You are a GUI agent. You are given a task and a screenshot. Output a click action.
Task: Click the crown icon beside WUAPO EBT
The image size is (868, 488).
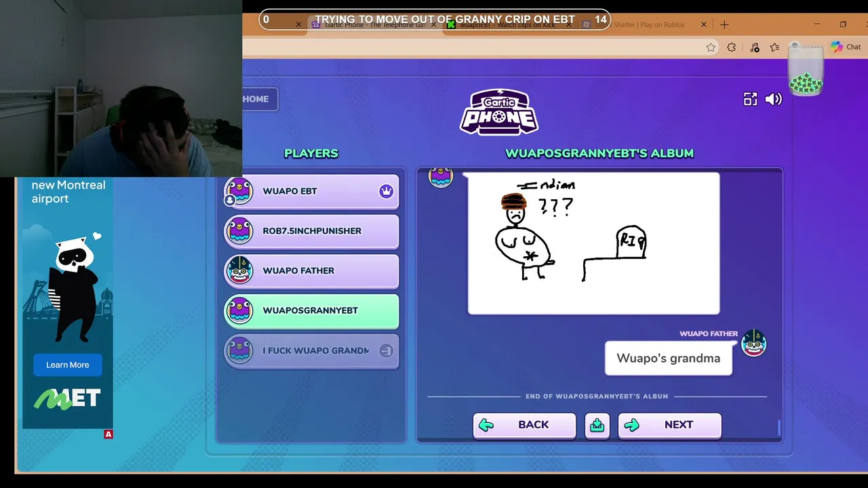[x=386, y=191]
